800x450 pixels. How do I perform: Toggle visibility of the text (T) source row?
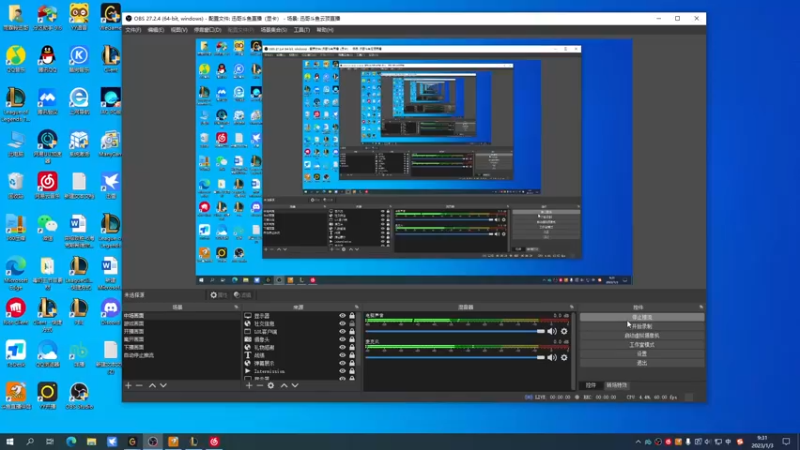pyautogui.click(x=342, y=355)
